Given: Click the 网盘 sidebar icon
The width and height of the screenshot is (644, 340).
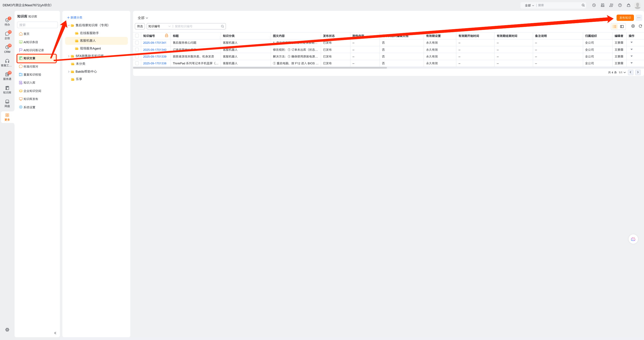Looking at the screenshot, I should coord(7,103).
